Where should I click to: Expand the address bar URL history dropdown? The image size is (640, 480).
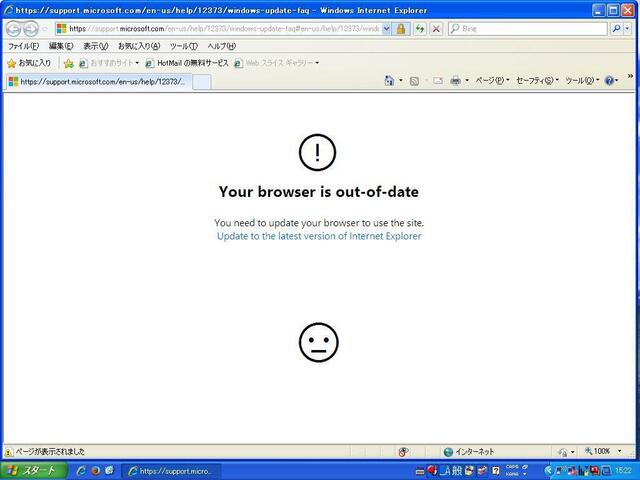click(x=386, y=29)
